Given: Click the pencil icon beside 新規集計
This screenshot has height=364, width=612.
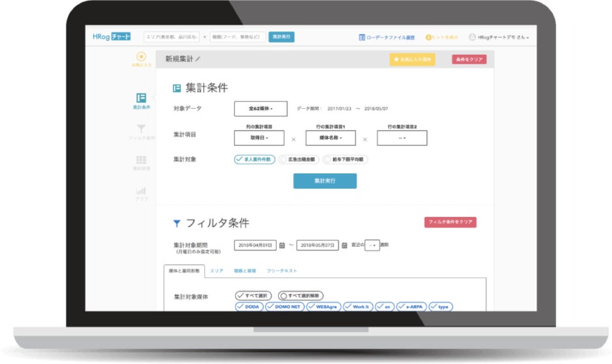Looking at the screenshot, I should (198, 59).
